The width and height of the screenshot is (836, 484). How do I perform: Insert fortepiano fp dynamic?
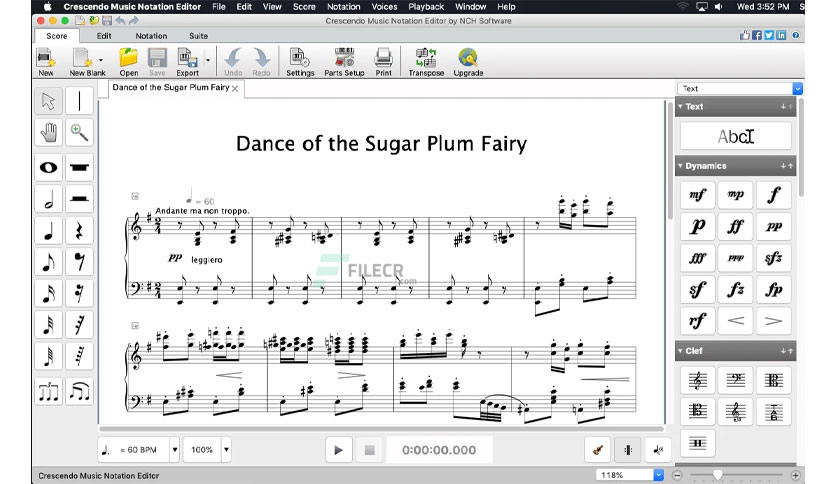click(774, 289)
